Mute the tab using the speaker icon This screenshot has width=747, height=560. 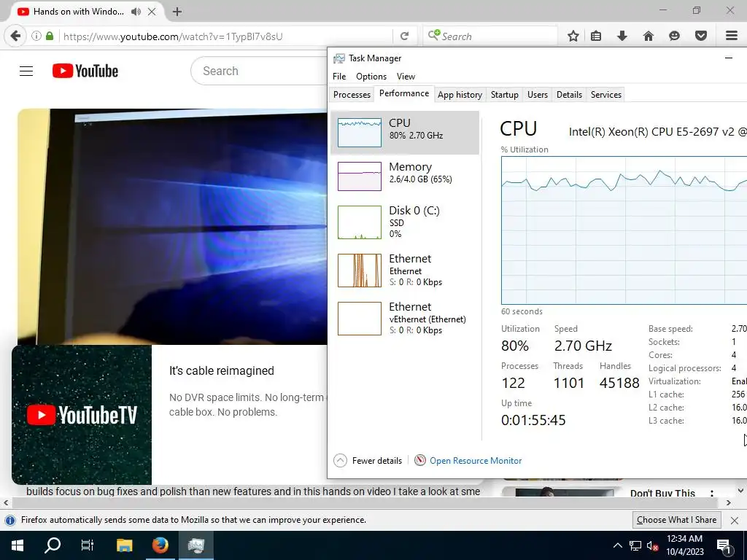pyautogui.click(x=136, y=12)
